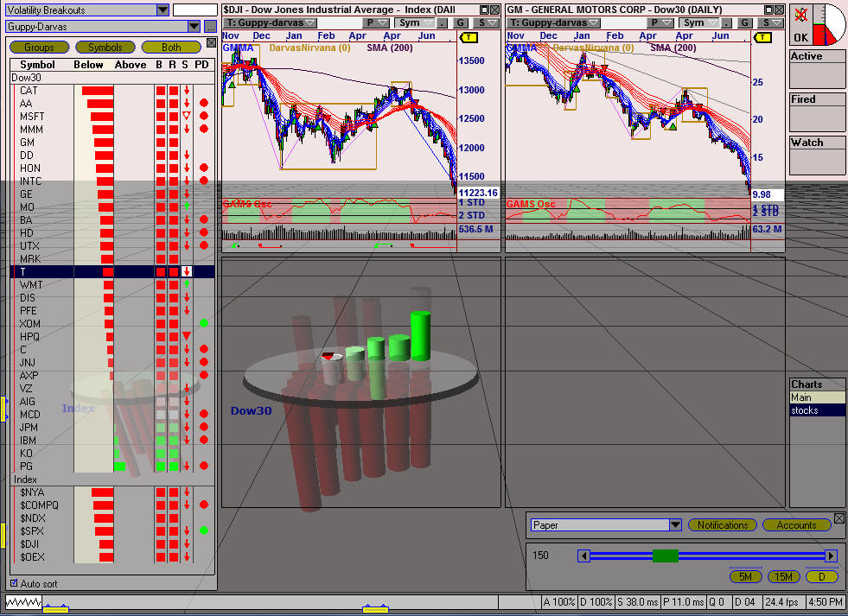Select the stocks charts page

[817, 410]
